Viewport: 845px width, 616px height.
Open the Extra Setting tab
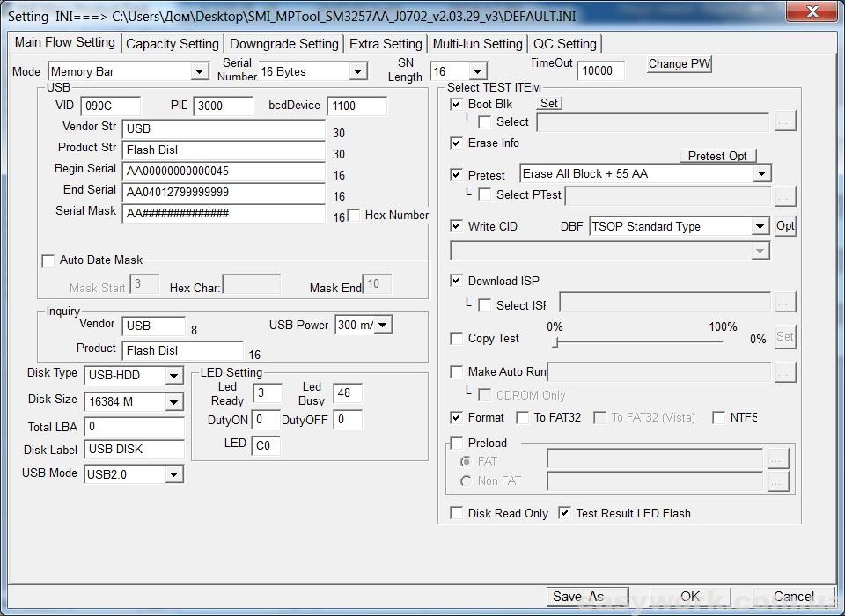386,44
